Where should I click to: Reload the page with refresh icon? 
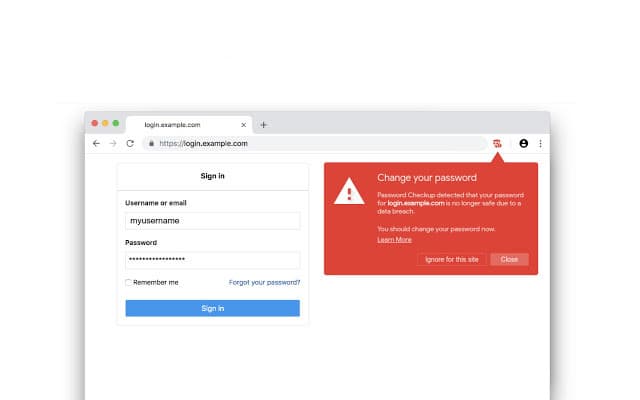click(x=130, y=143)
